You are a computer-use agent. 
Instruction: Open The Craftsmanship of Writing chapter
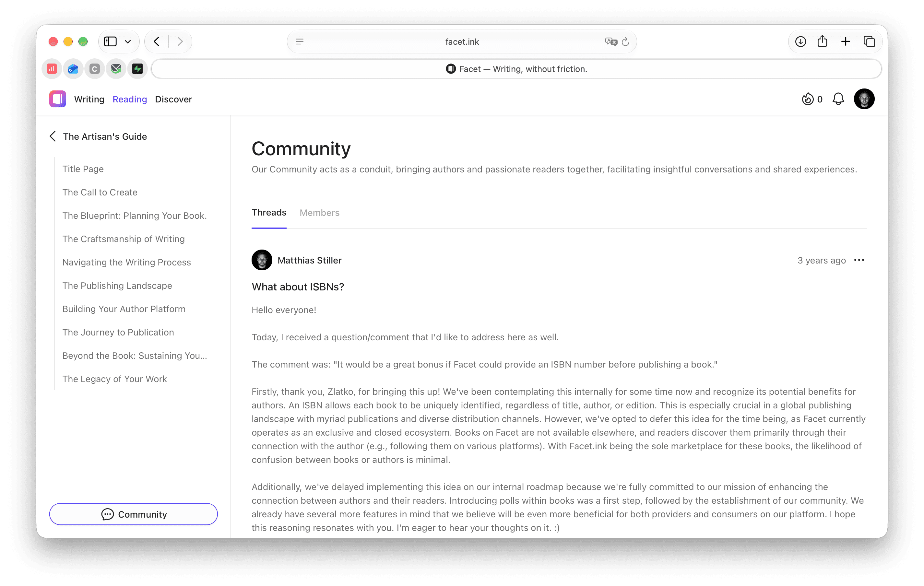click(x=123, y=239)
